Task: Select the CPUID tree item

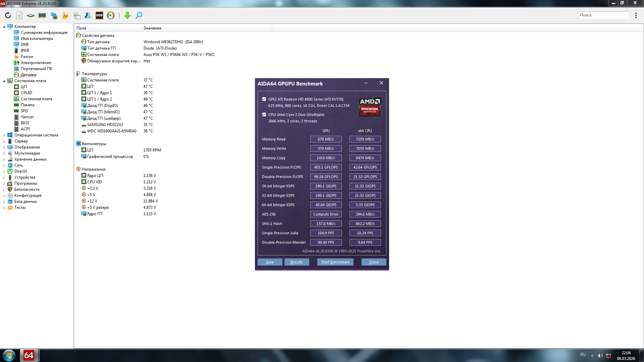Action: point(26,93)
